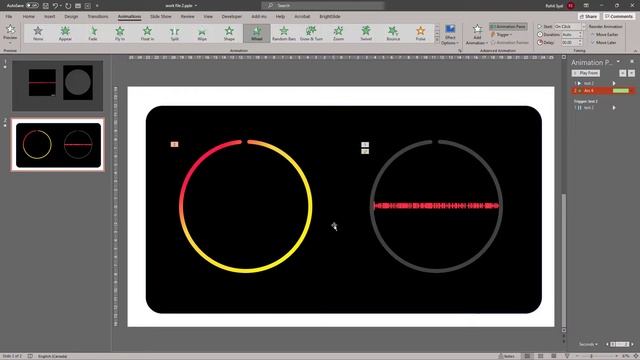640x360 pixels.
Task: Click Play From in Animation Pane
Action: pos(585,73)
